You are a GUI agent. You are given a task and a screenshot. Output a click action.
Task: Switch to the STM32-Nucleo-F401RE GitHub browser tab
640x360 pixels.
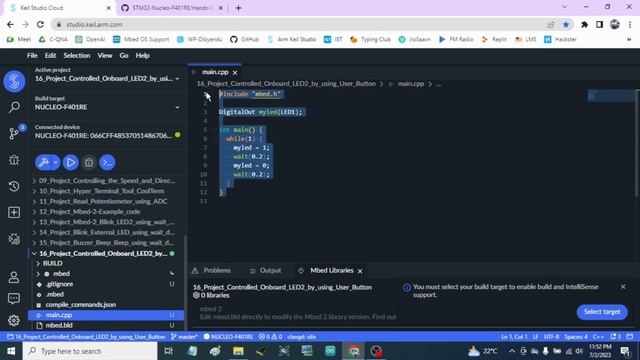171,8
